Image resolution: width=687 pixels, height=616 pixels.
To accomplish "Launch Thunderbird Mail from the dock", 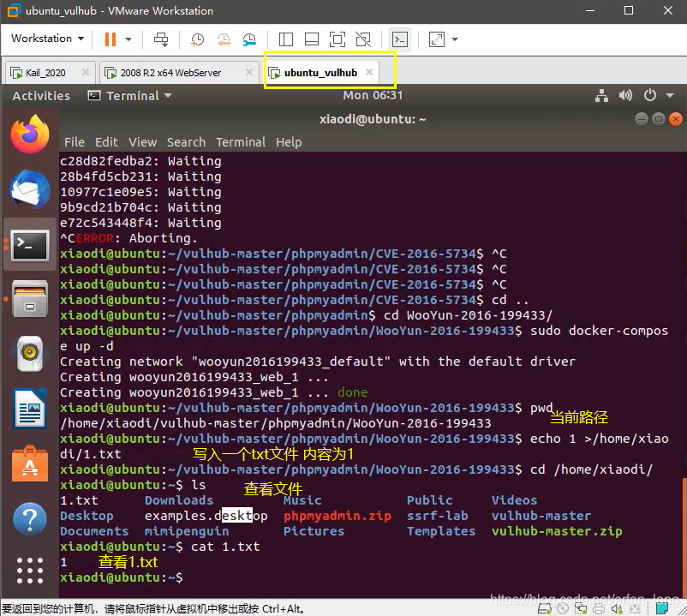I will pos(30,188).
